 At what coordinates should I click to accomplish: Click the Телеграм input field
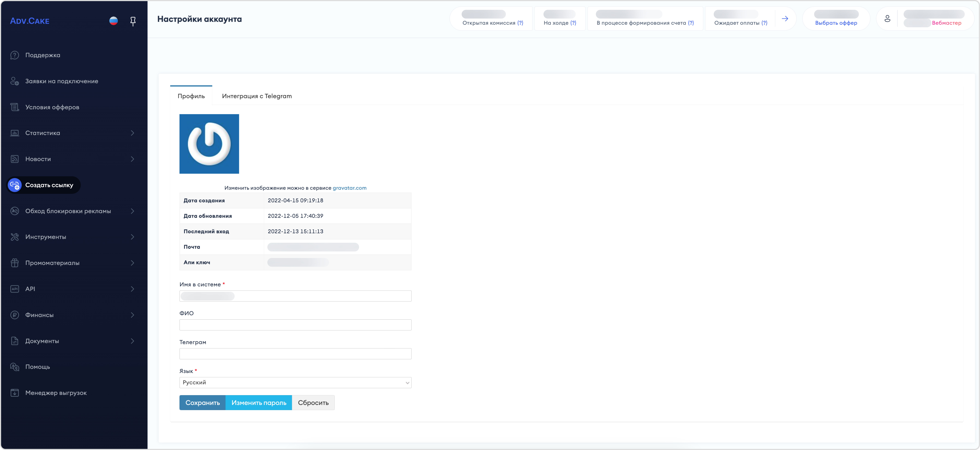(x=295, y=354)
